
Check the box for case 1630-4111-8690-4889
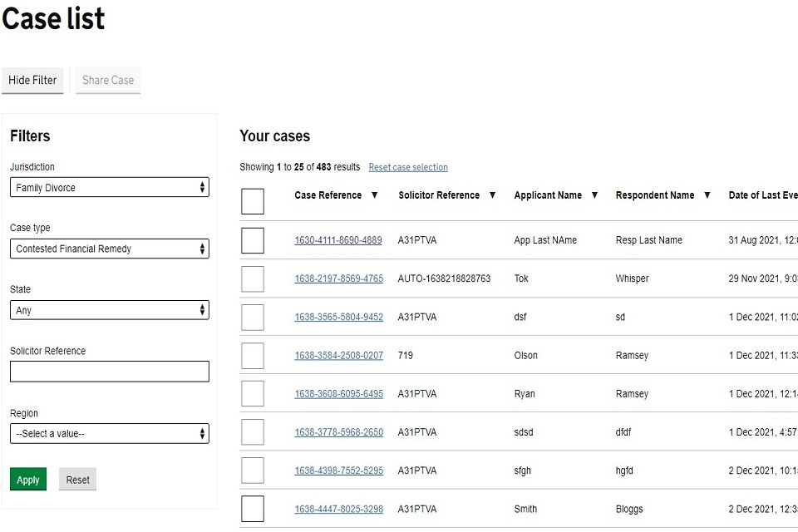point(253,240)
